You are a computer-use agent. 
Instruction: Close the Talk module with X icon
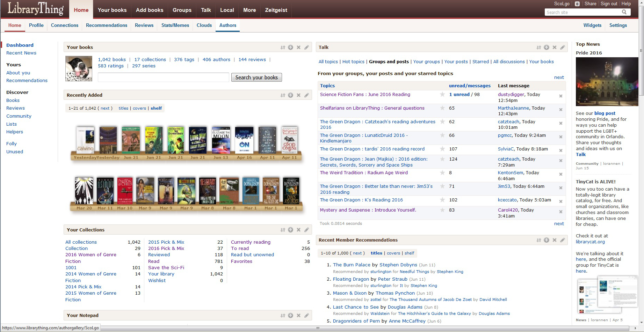[x=555, y=47]
